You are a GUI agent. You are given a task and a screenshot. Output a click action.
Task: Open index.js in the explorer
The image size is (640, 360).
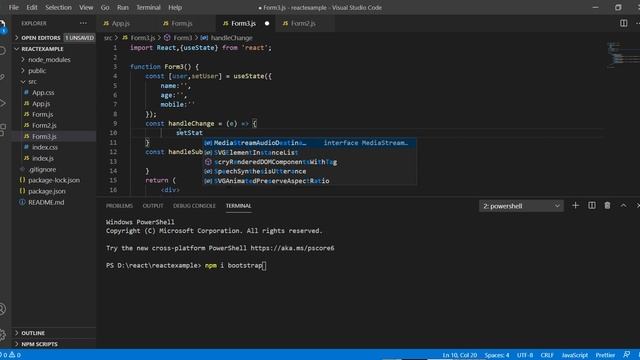click(43, 158)
